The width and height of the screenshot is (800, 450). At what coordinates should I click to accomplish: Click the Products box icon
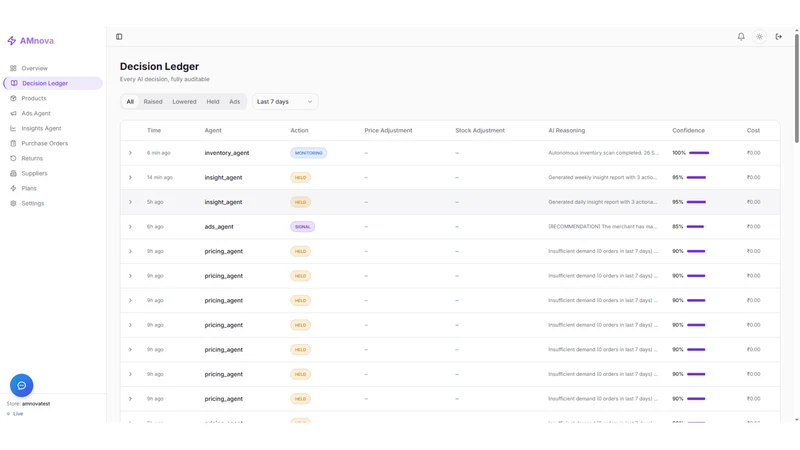[13, 98]
